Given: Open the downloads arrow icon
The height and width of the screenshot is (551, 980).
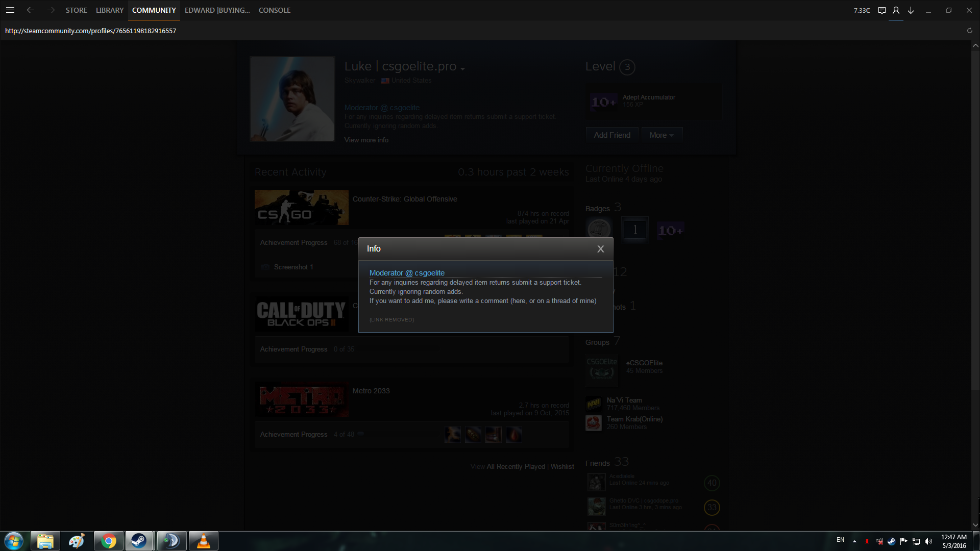Looking at the screenshot, I should click(x=911, y=10).
